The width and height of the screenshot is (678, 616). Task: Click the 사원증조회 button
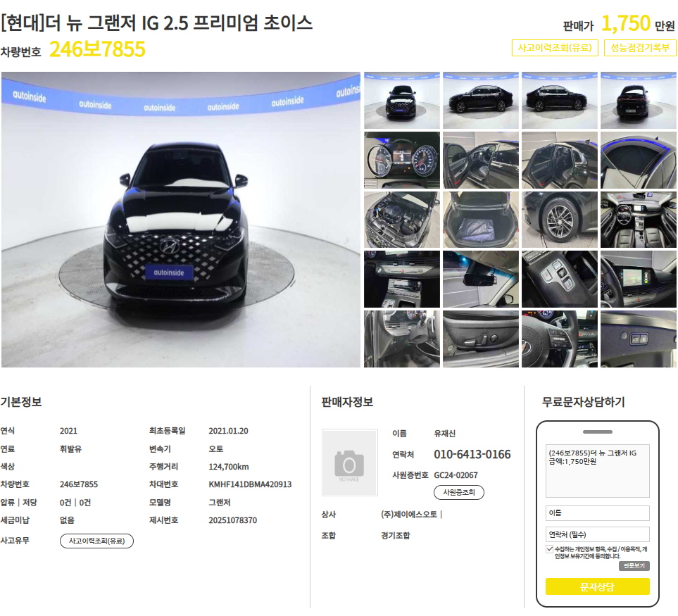point(459,492)
